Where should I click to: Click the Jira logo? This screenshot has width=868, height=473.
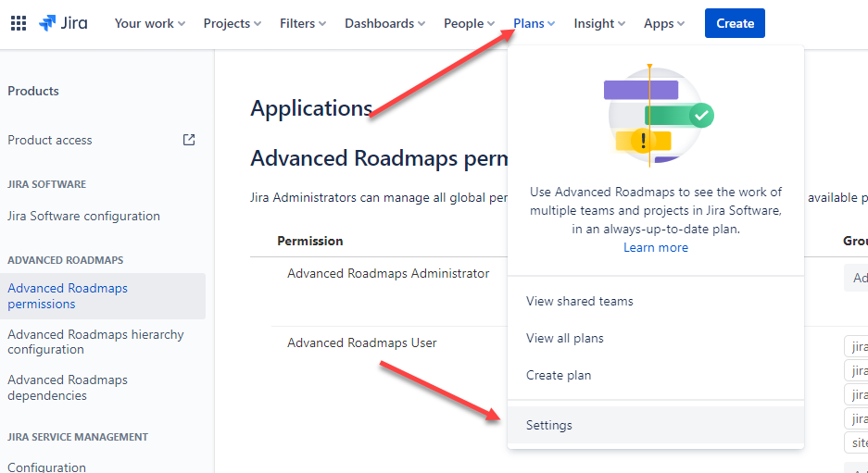coord(63,23)
